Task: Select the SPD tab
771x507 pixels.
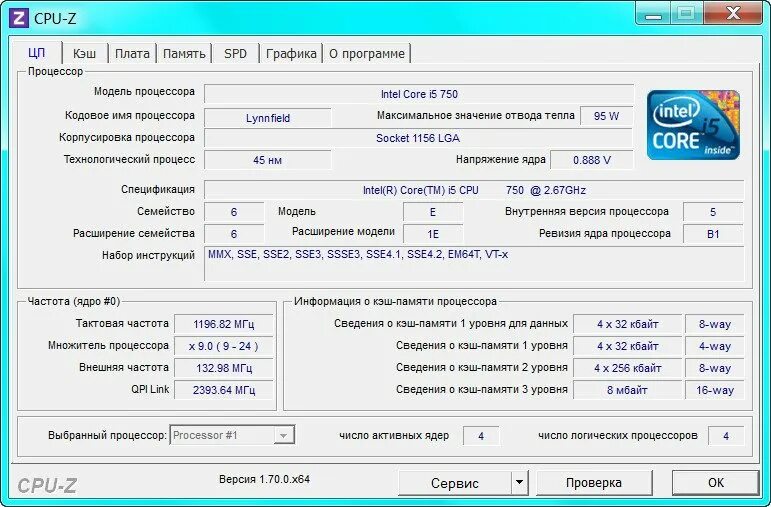Action: 236,53
